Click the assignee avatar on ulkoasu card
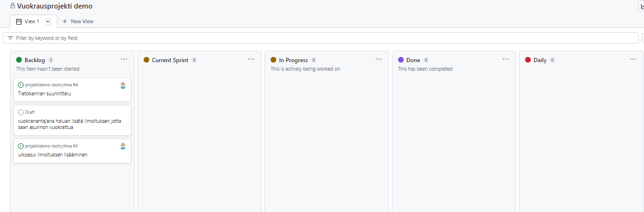Screen dimensions: 644x212 123,146
